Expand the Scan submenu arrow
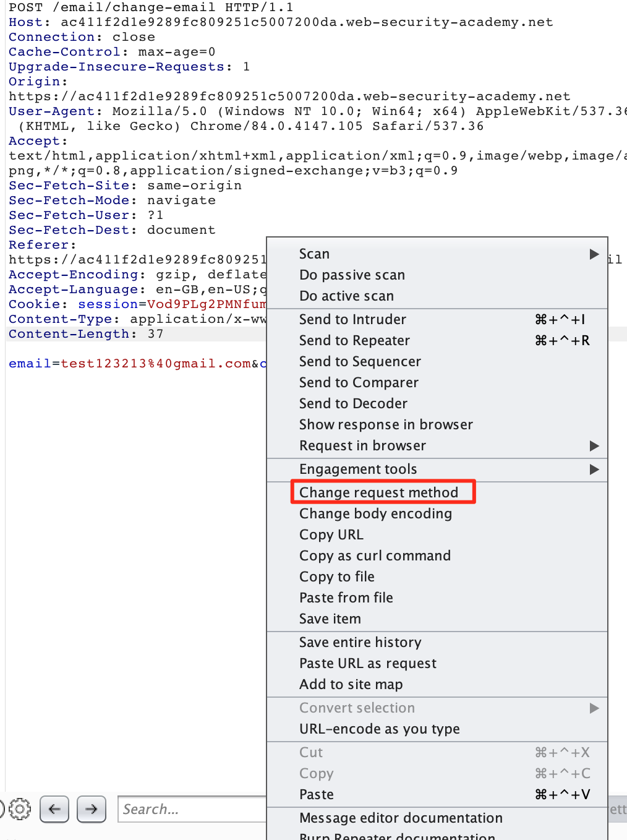Screen dimensions: 627x840 594,254
